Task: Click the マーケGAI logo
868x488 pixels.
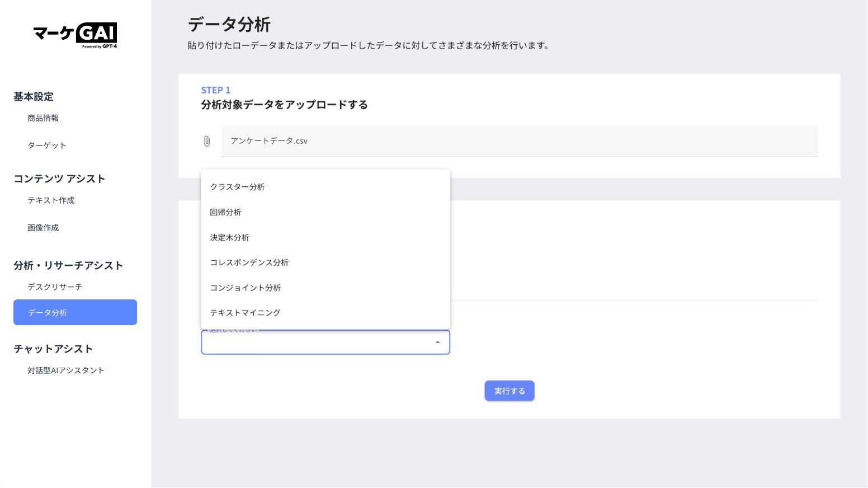Action: 75,35
